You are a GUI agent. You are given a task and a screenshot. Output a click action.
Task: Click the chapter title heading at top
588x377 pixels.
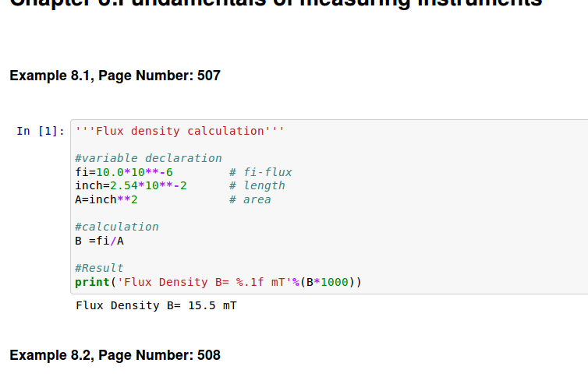click(275, 5)
